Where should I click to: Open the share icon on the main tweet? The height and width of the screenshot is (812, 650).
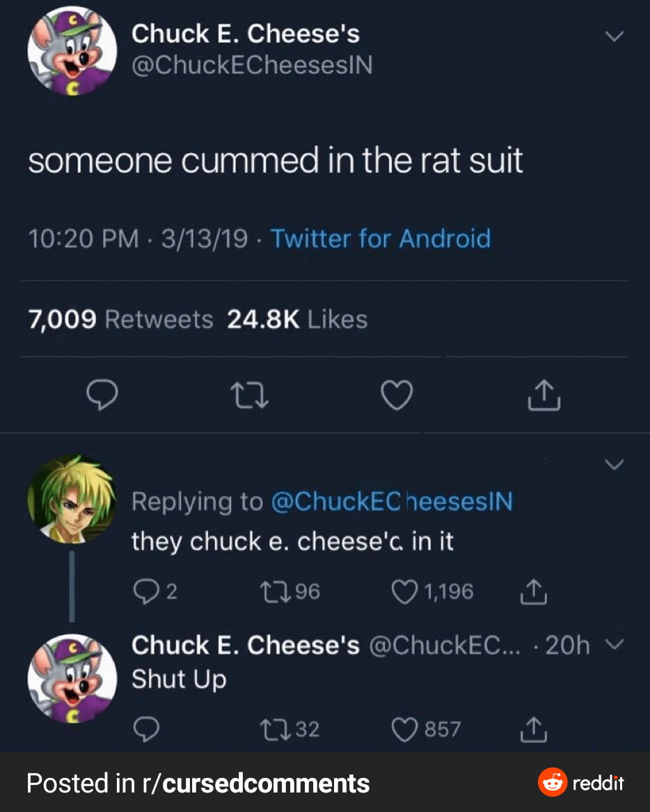tap(544, 395)
